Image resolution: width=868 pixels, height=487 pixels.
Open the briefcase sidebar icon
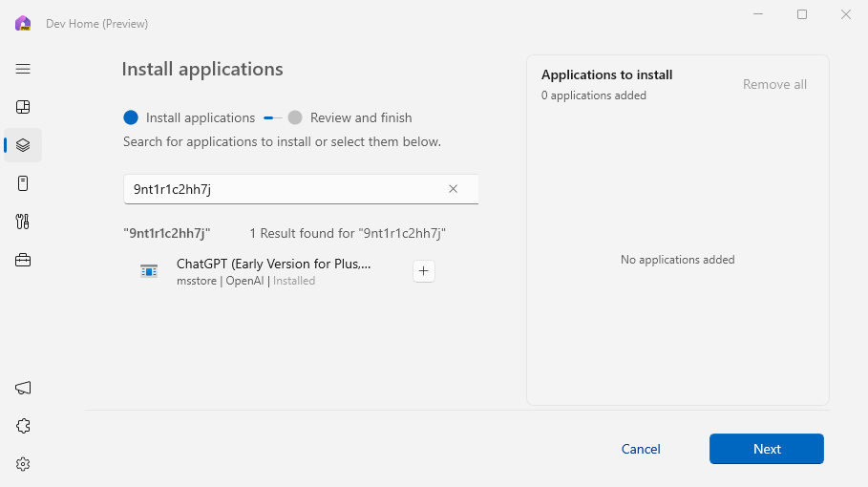(23, 260)
